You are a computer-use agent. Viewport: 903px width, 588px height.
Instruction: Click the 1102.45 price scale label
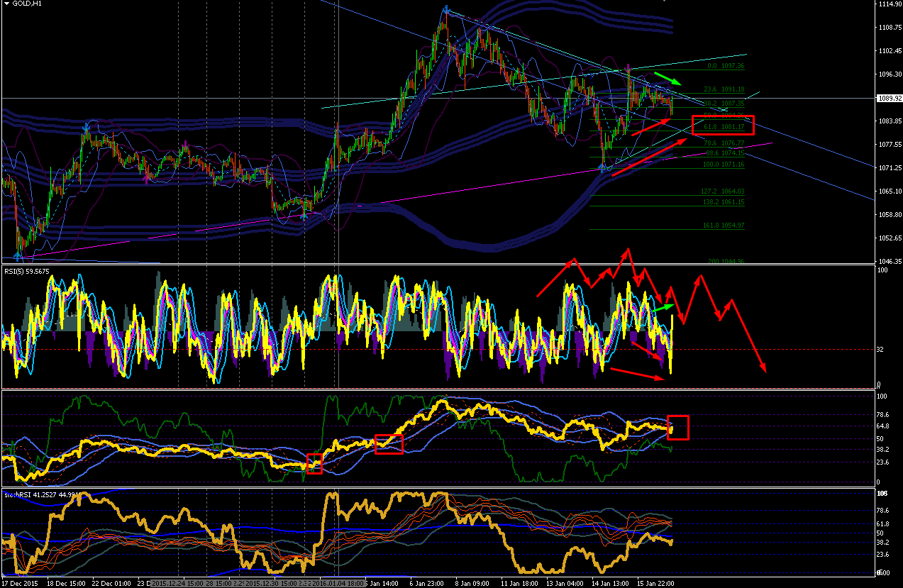889,51
